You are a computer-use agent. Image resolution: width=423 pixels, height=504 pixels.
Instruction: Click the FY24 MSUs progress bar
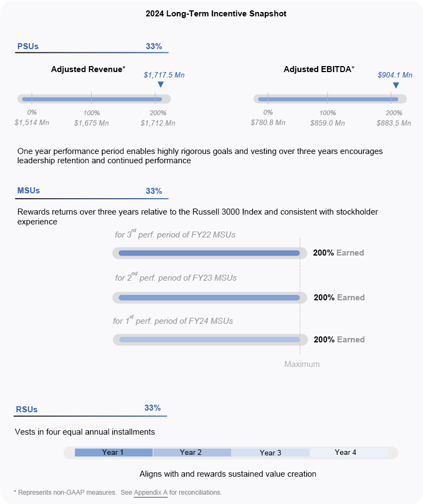pos(208,340)
